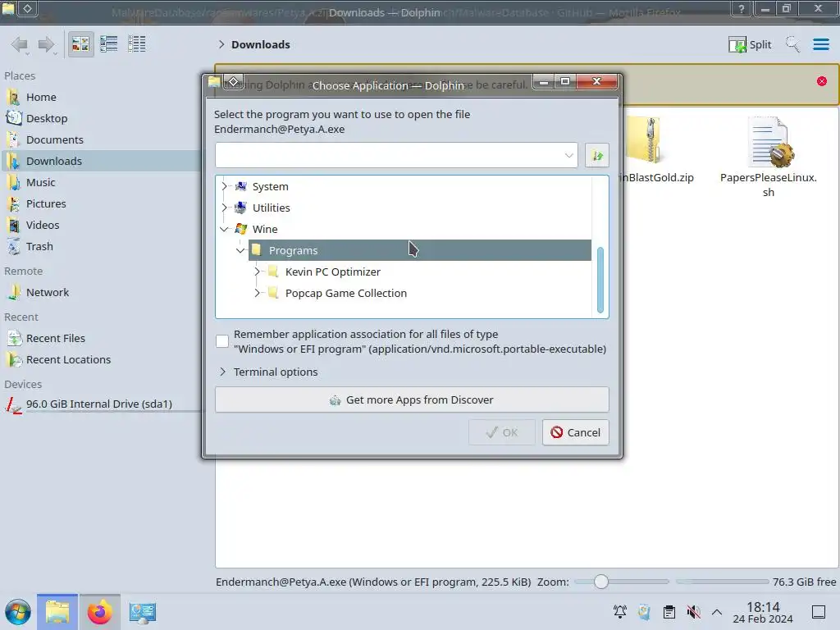
Task: Switch to Icons view mode
Action: (x=80, y=44)
